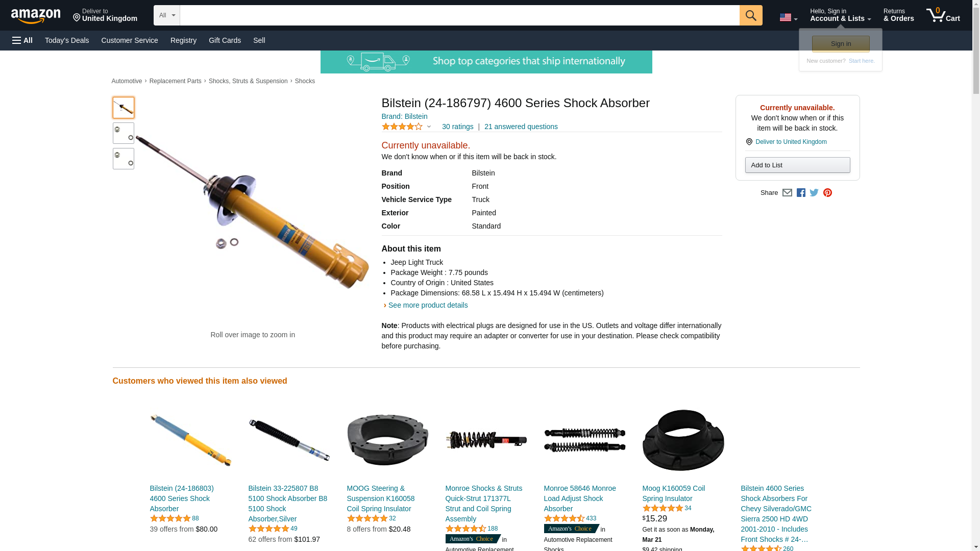Share on Twitter icon
980x551 pixels.
[814, 193]
